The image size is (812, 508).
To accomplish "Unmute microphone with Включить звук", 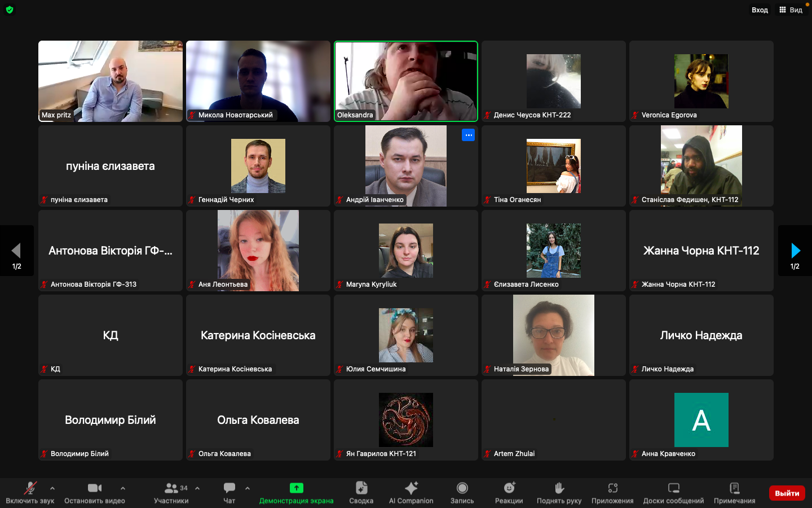I will [30, 489].
